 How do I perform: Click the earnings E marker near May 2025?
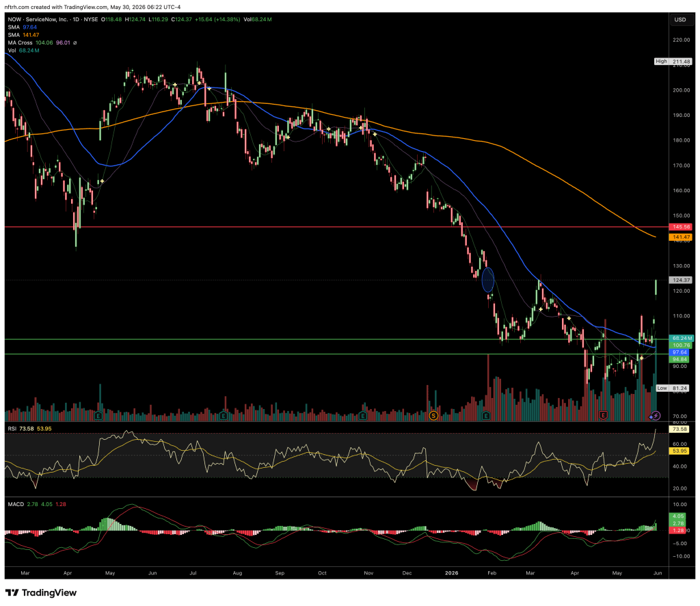point(98,416)
